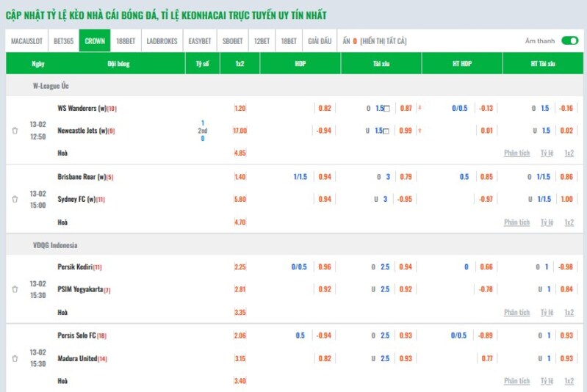This screenshot has width=587, height=392.
Task: Toggle the Âm thanh sound switch
Action: pos(569,41)
